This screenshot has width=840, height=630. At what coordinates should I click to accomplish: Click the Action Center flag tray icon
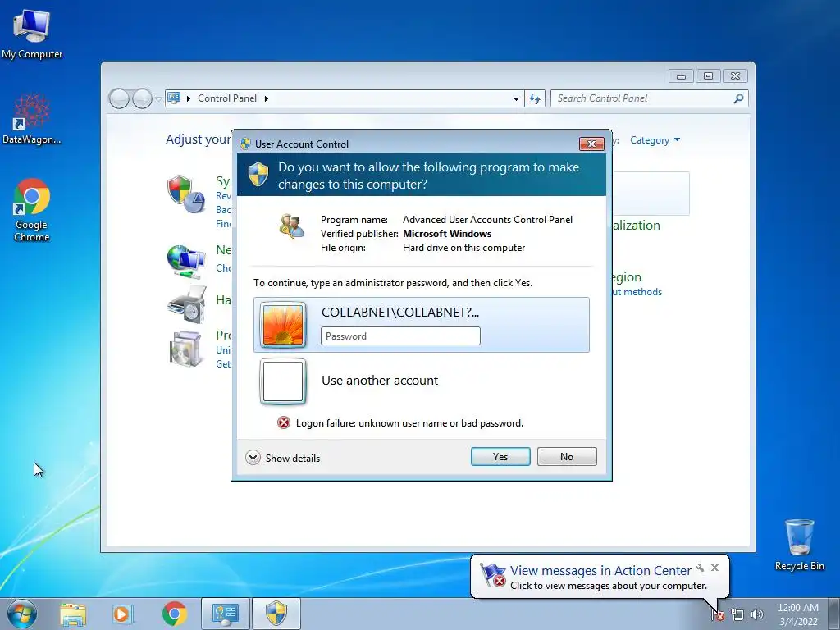[718, 615]
